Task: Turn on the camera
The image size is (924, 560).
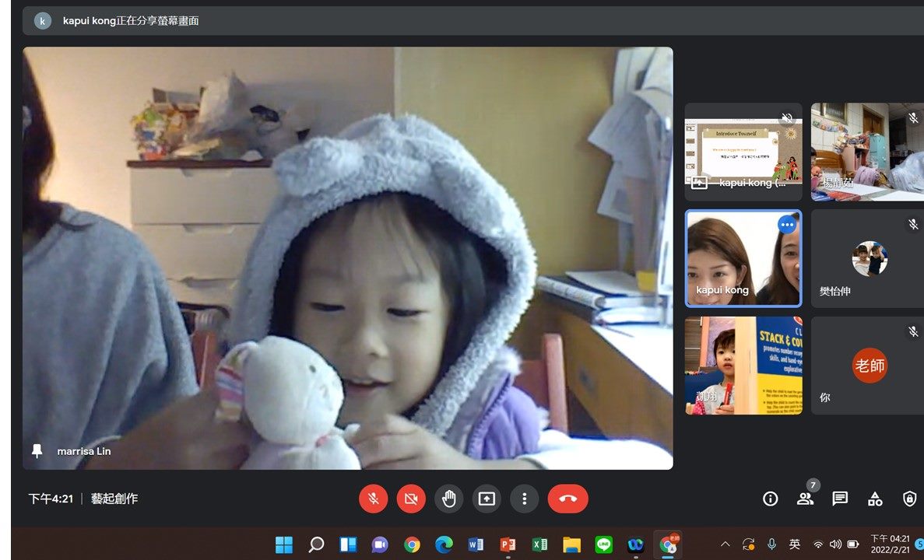Action: coord(411,499)
